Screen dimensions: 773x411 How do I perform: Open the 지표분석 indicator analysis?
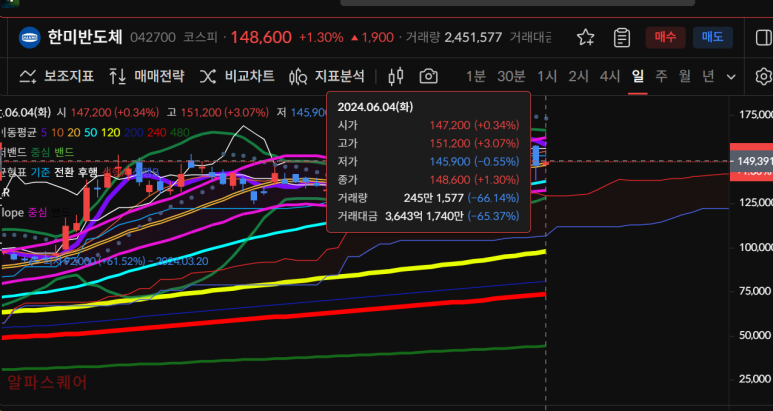click(x=340, y=76)
